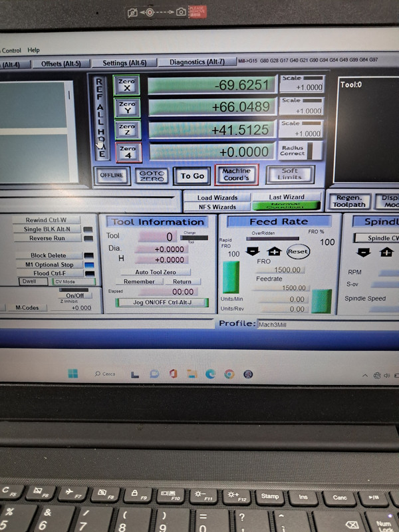Toggle Spindle CW button
This screenshot has height=532, width=399.
click(x=376, y=238)
